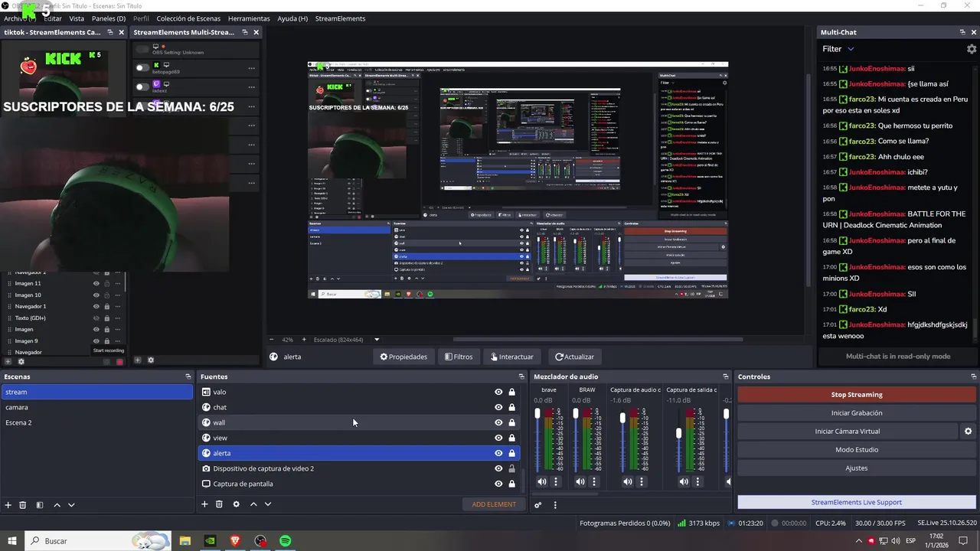Open the Paneles (D) menu

coord(109,18)
